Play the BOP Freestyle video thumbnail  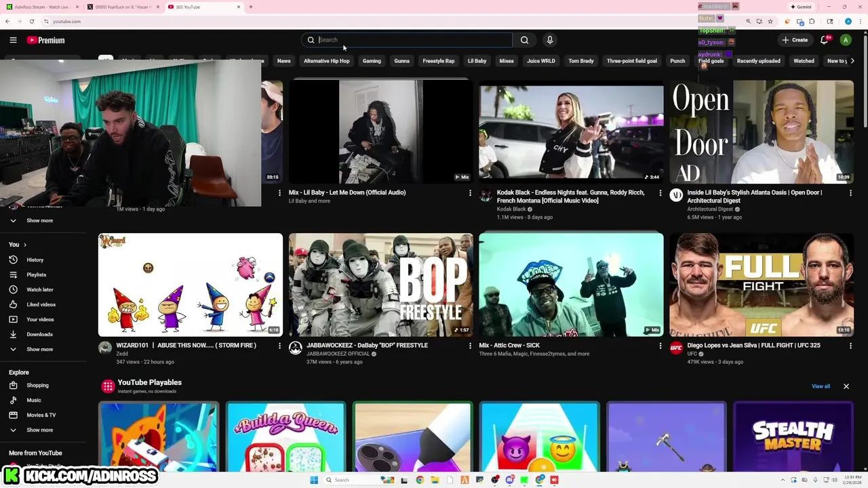click(x=381, y=285)
